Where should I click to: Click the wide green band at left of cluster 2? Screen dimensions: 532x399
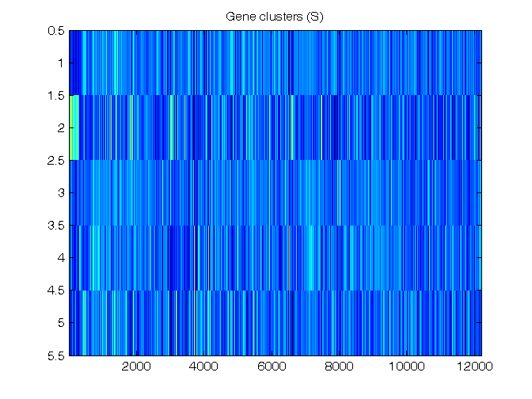[74, 128]
